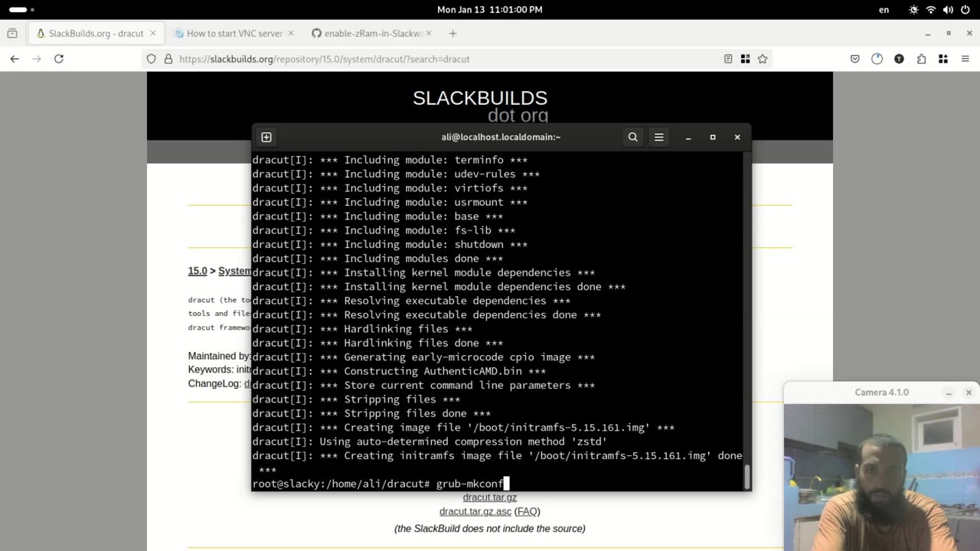Open the 15.0 repository breadcrumb link
Viewport: 980px width, 551px height.
(x=198, y=271)
